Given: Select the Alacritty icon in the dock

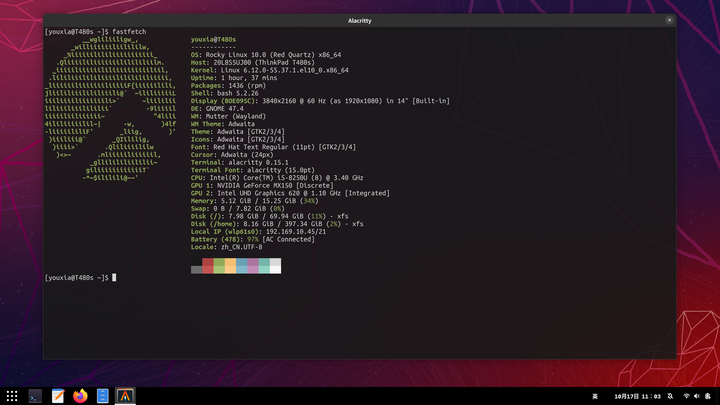Looking at the screenshot, I should click(125, 396).
